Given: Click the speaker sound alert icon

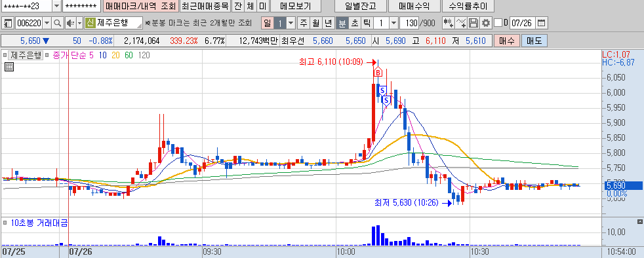Looking at the screenshot, I should [x=70, y=23].
